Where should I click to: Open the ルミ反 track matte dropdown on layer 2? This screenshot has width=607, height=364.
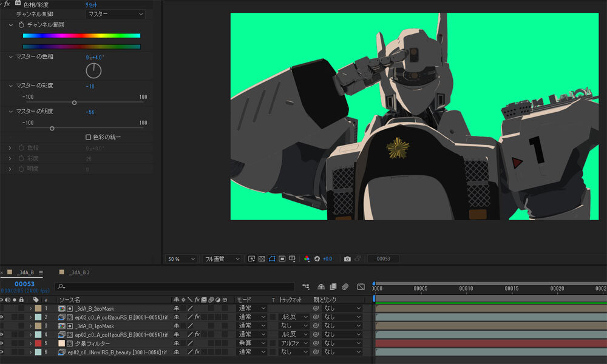pos(294,317)
